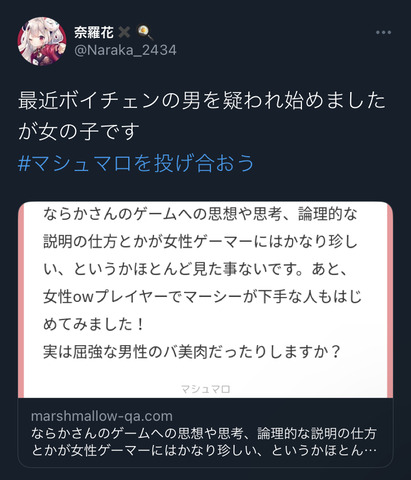
Task: Open the @Naraka_2434 handle
Action: pyautogui.click(x=125, y=50)
